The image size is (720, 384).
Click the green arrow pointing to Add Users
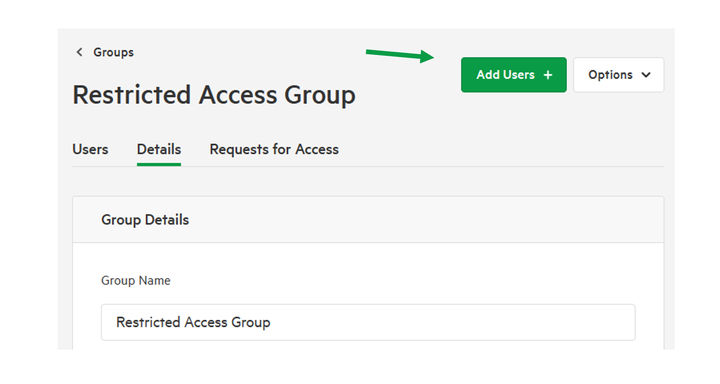[400, 55]
